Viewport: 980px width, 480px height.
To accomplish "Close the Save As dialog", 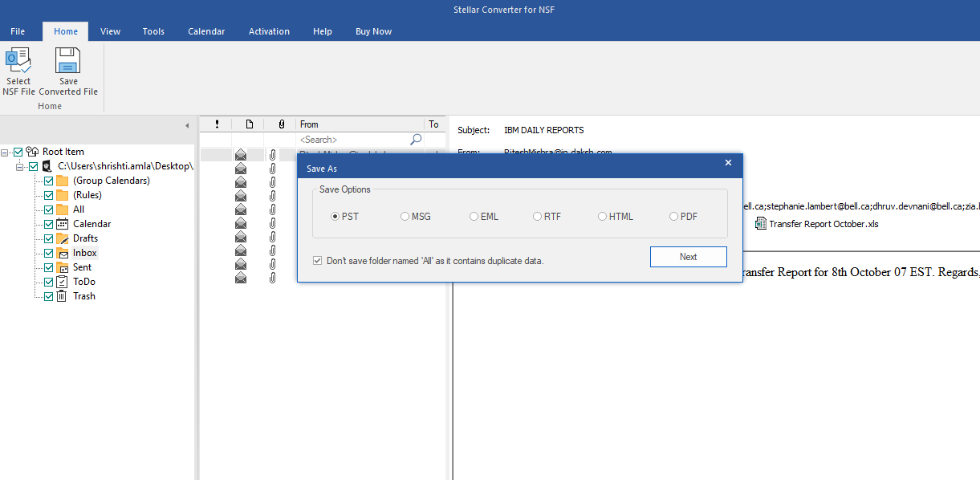I will click(x=728, y=163).
